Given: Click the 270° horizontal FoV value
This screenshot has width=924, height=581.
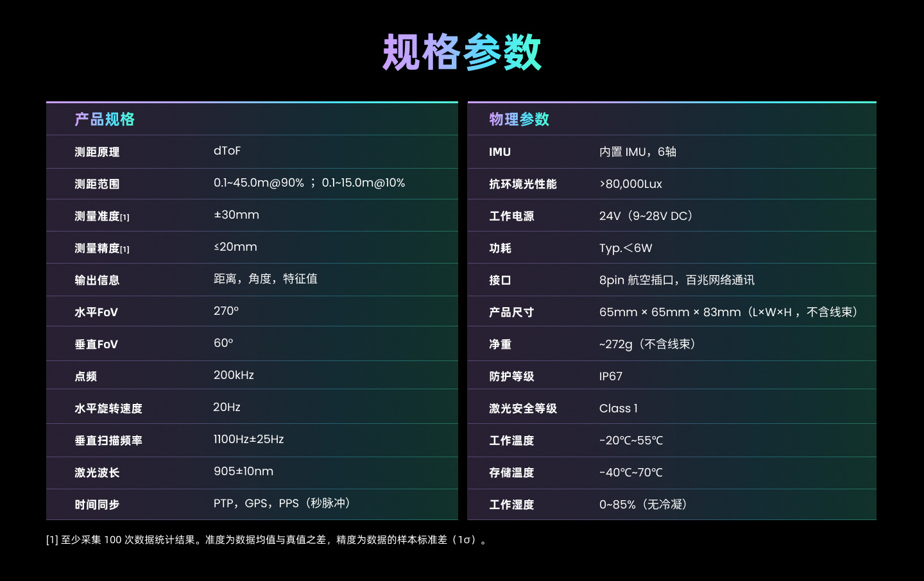Looking at the screenshot, I should pyautogui.click(x=226, y=311).
